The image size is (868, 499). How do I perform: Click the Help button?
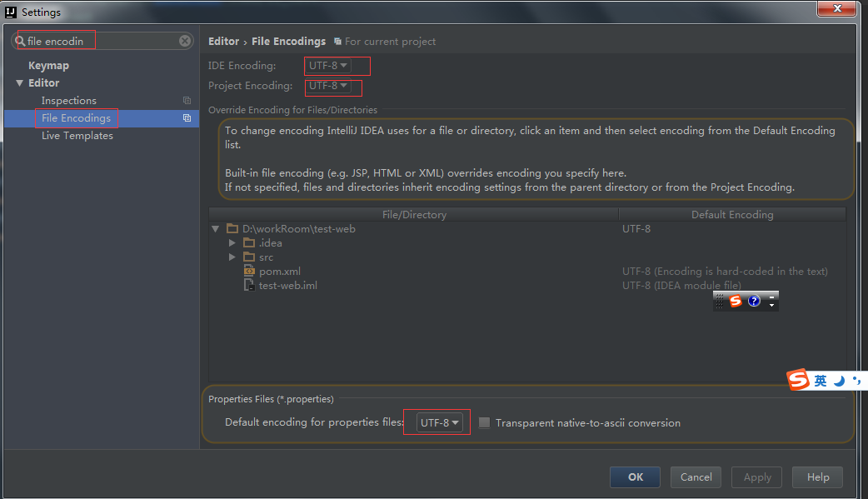coord(818,477)
